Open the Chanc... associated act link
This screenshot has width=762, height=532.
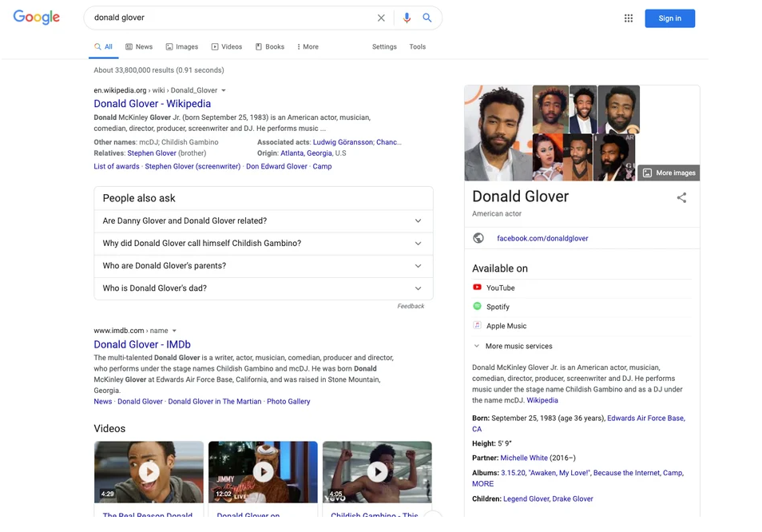pos(389,142)
